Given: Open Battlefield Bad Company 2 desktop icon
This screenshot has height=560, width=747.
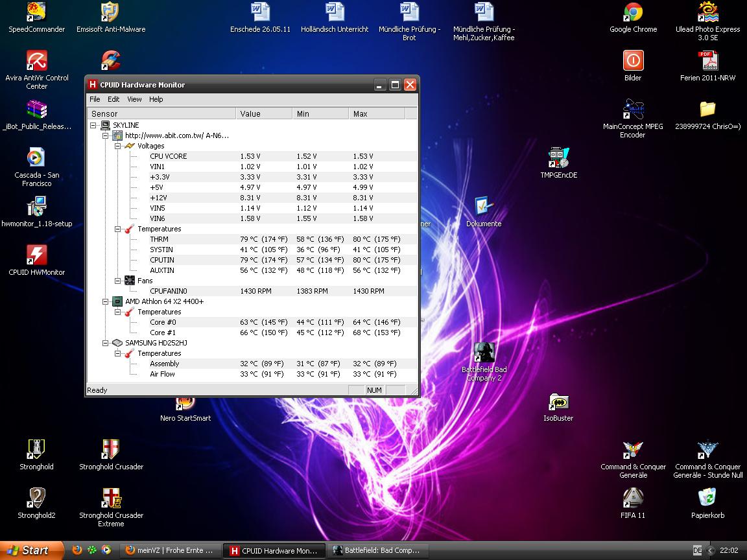Looking at the screenshot, I should click(484, 353).
